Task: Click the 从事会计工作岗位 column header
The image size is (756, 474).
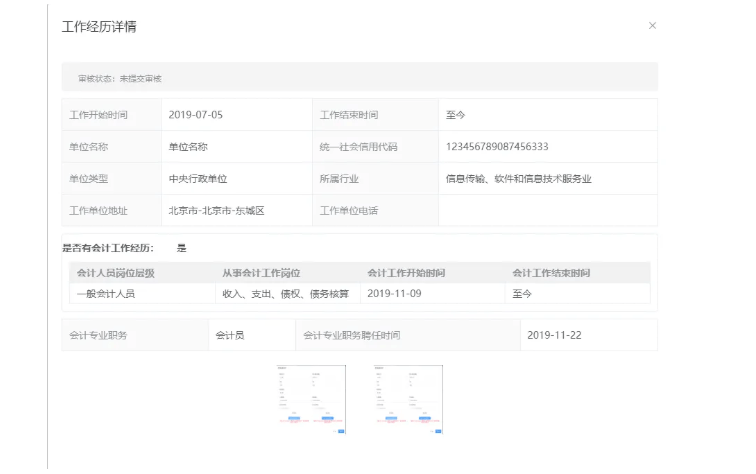Action: pyautogui.click(x=261, y=273)
